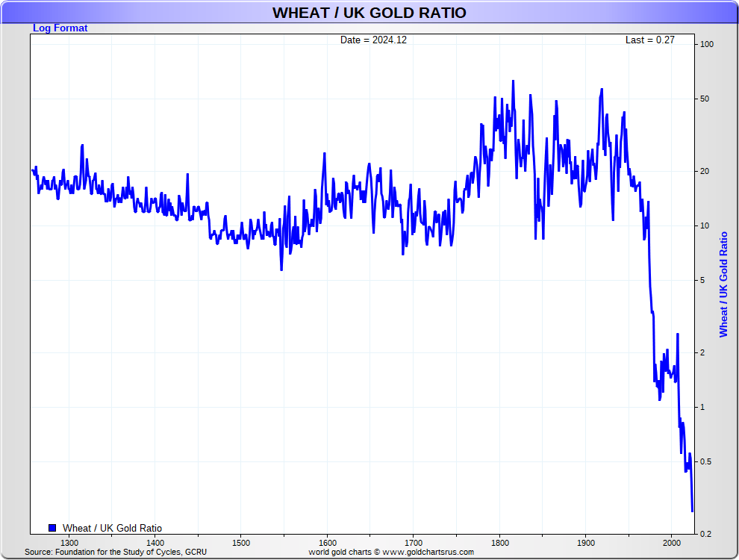739x560 pixels.
Task: Click the 100 y-axis tick label
Action: pos(707,45)
